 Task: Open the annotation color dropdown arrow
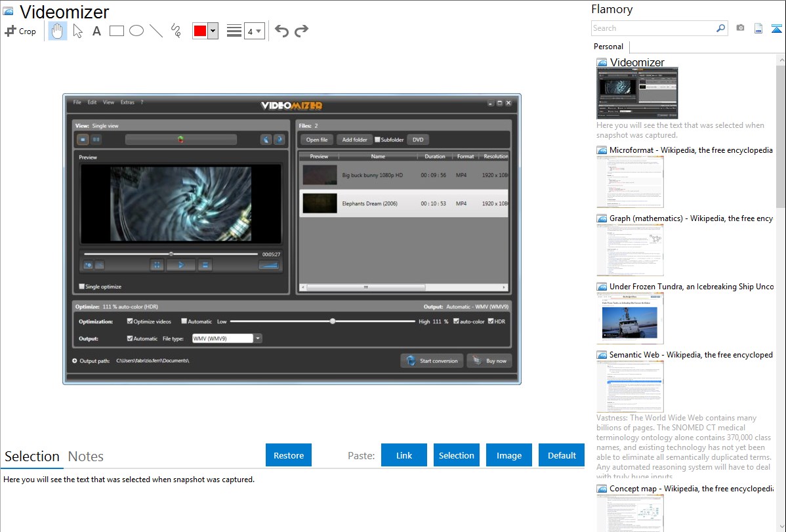(x=213, y=31)
